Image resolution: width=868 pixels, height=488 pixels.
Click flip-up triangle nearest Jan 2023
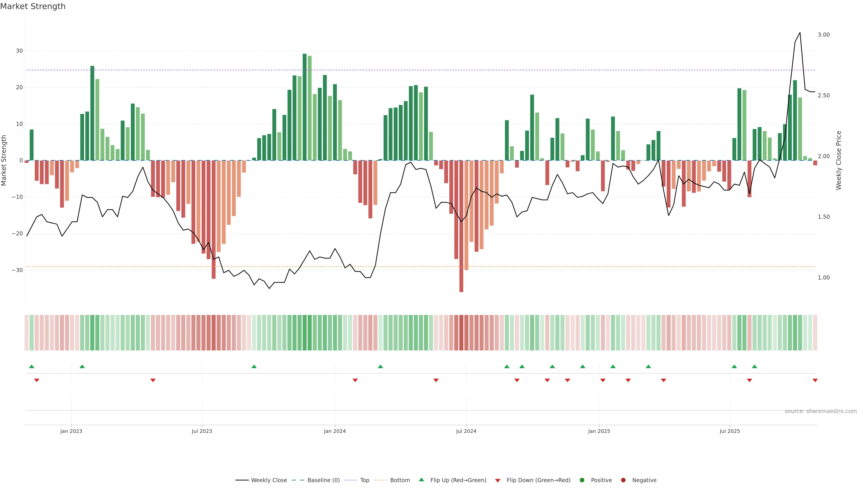[x=82, y=366]
